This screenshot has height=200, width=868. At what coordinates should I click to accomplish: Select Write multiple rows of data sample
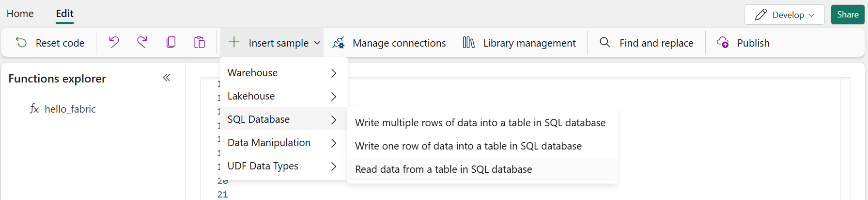click(480, 123)
